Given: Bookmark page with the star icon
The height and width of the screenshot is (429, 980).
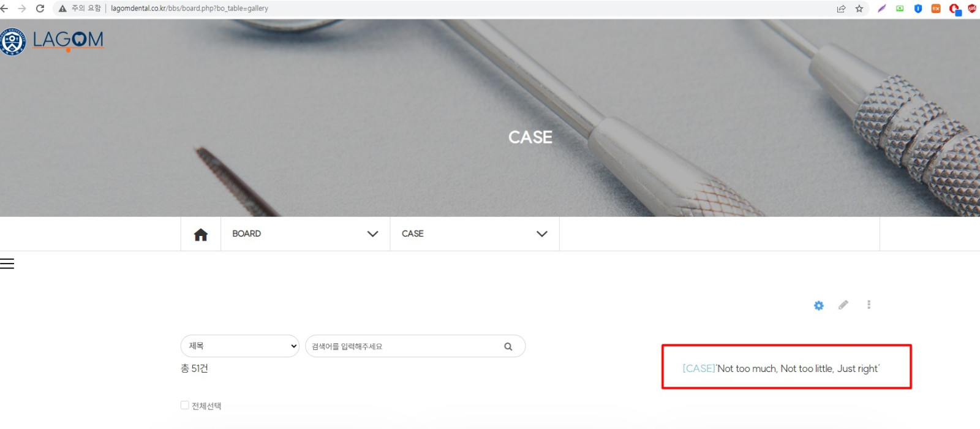Looking at the screenshot, I should point(859,9).
